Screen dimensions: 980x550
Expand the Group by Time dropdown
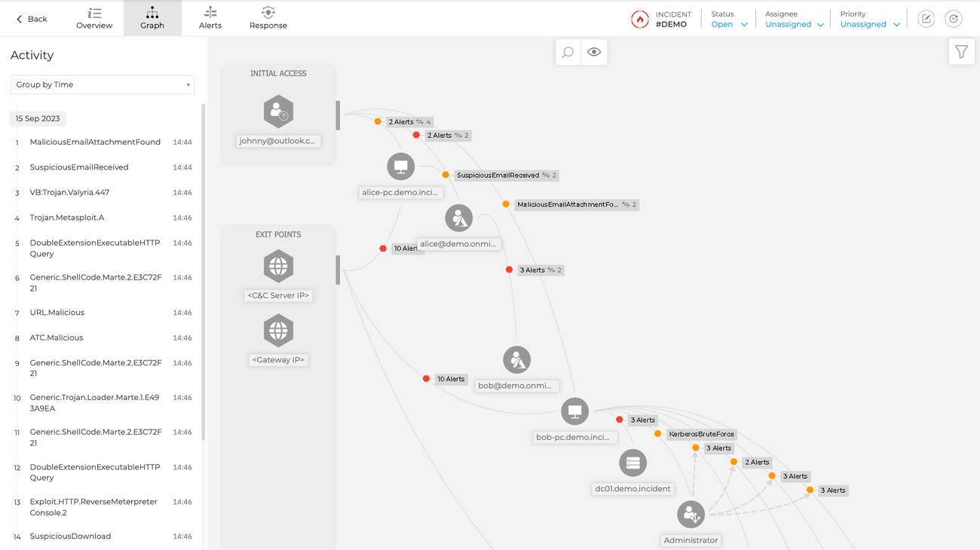[102, 84]
